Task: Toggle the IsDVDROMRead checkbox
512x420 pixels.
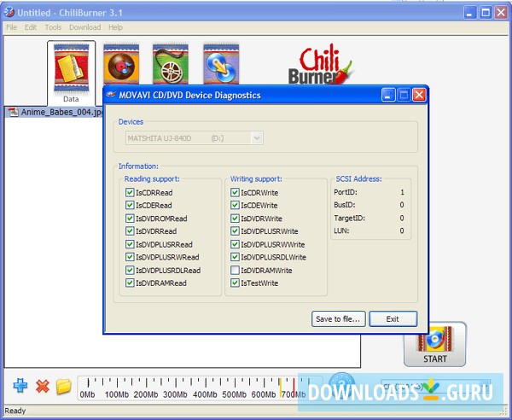Action: [130, 219]
